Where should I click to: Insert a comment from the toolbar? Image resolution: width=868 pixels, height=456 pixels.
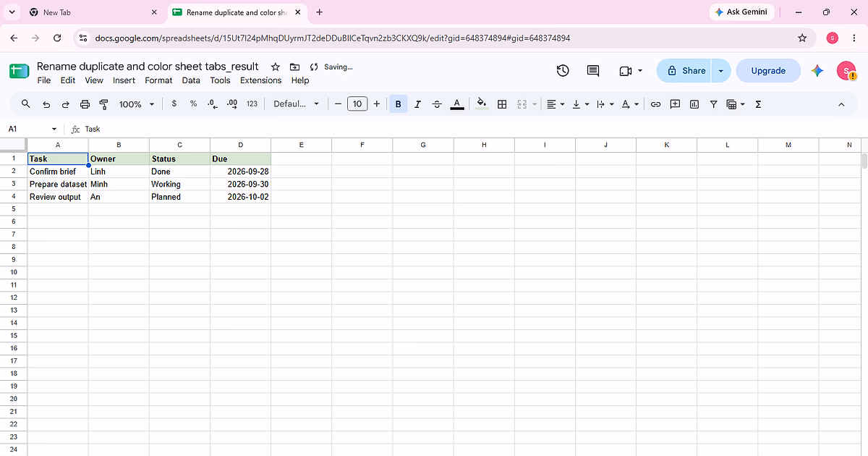pos(675,104)
